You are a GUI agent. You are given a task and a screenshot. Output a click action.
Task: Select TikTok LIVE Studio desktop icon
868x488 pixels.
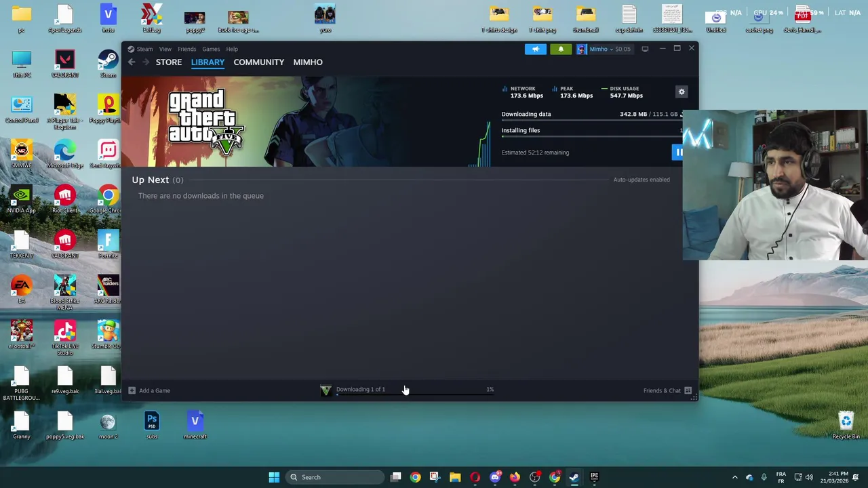(x=64, y=338)
